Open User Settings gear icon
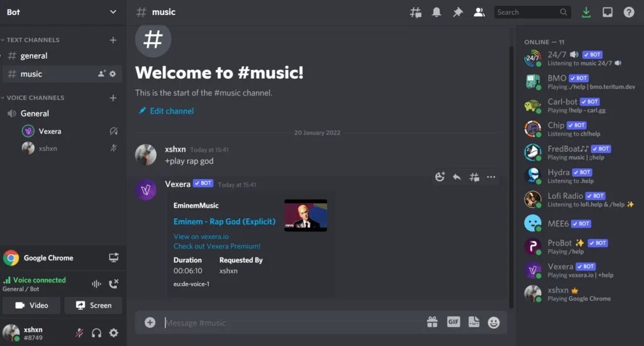This screenshot has width=644, height=346. click(x=114, y=333)
